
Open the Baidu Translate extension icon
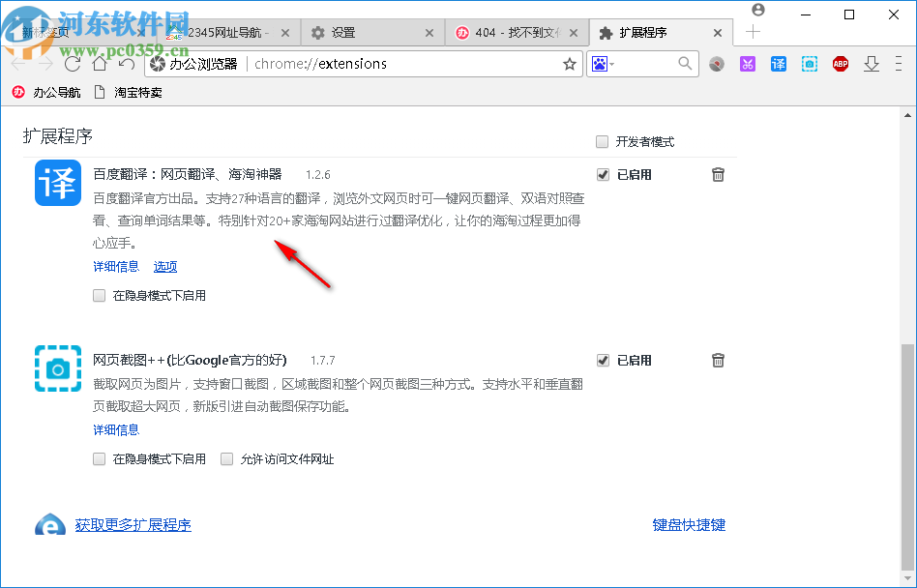(778, 64)
